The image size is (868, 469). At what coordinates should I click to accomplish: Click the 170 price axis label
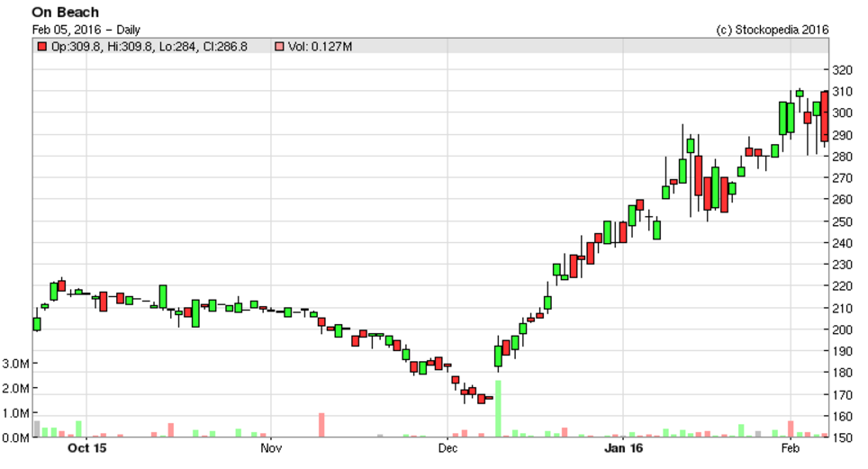pos(842,395)
